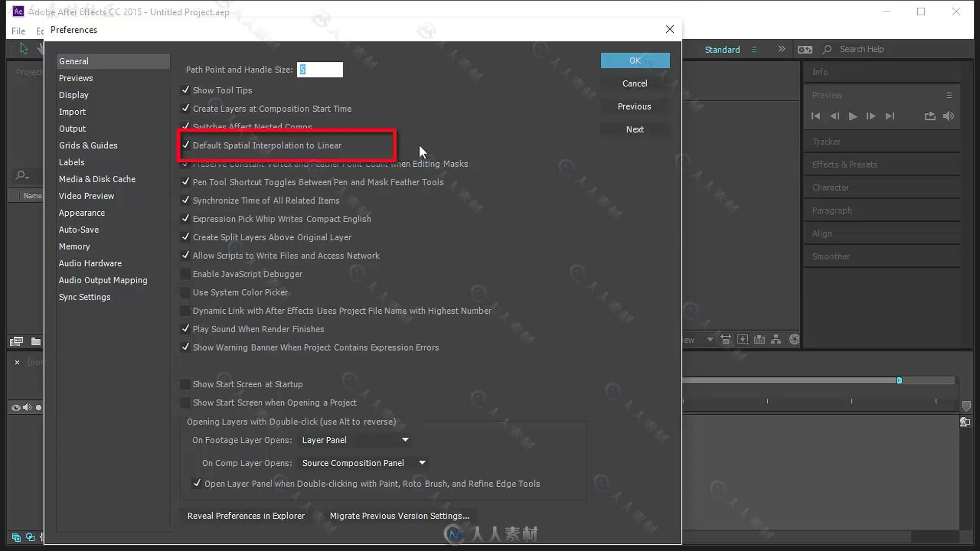Click Reveal Preferences in Explorer button
This screenshot has width=980, height=551.
(246, 516)
